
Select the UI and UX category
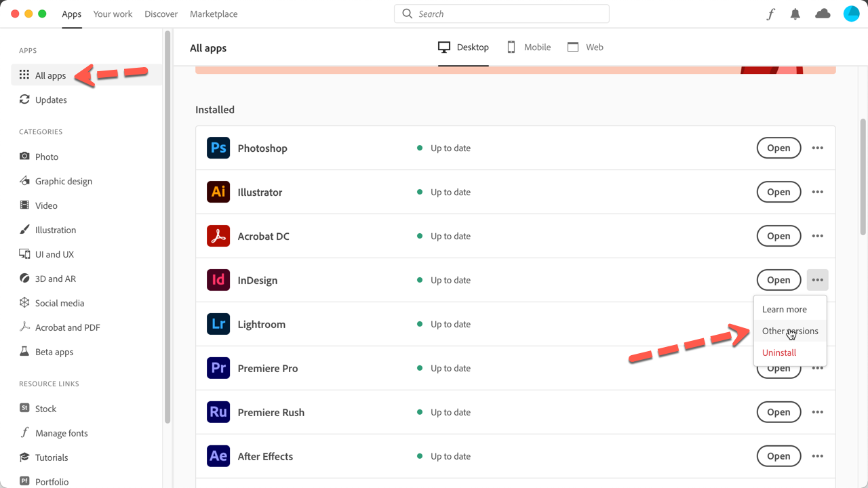point(47,254)
